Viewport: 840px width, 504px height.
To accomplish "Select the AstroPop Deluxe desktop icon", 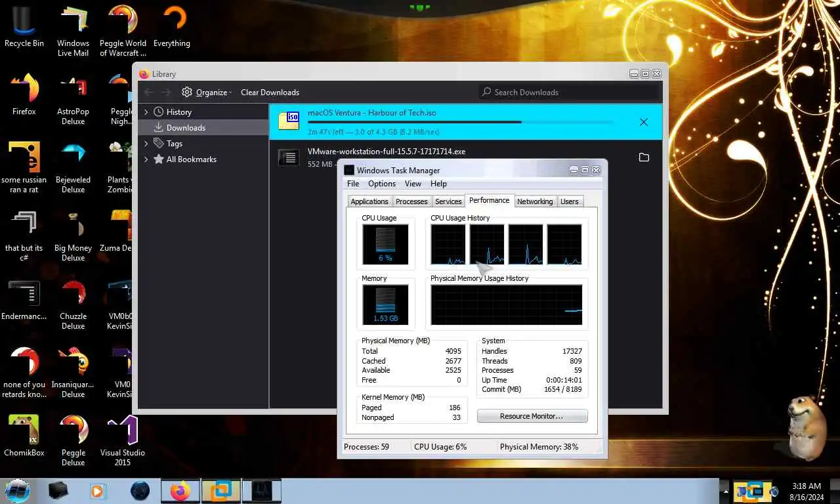I will coord(73,98).
